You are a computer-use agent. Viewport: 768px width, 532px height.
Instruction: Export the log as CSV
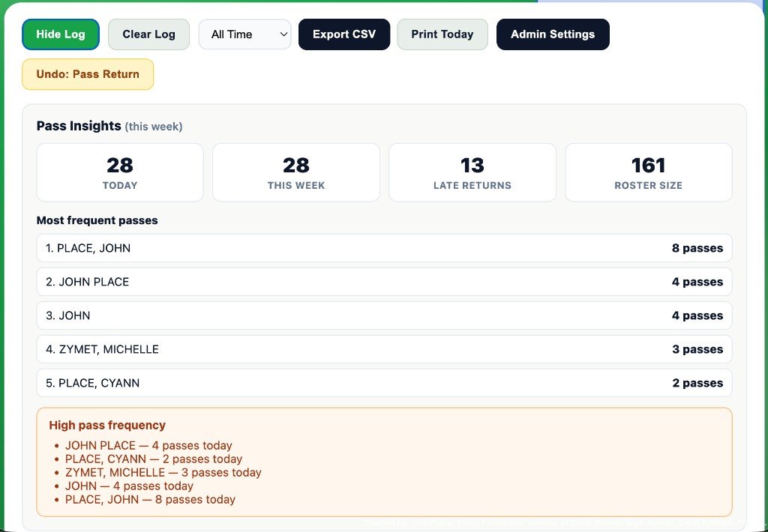click(x=344, y=34)
